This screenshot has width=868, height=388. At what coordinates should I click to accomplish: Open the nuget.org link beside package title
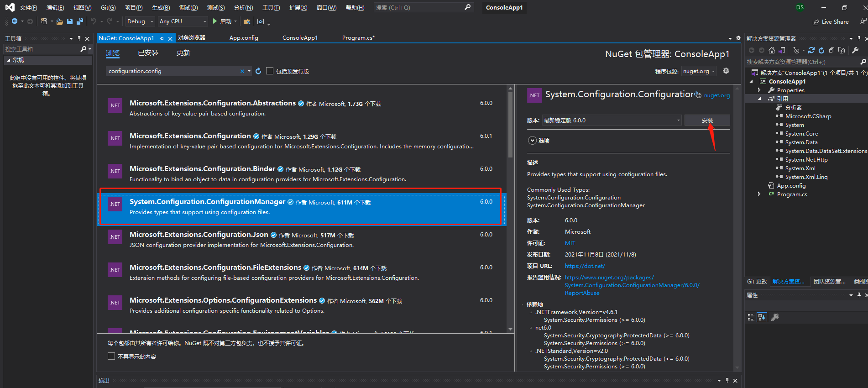(x=716, y=95)
